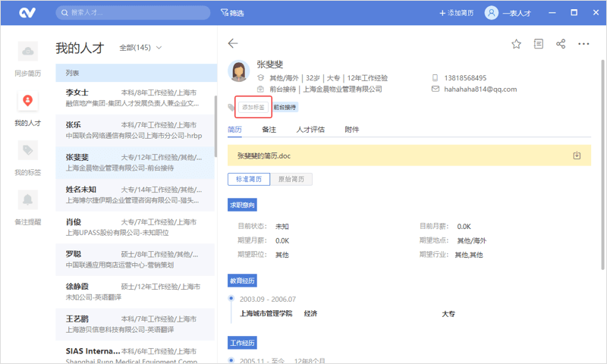Image resolution: width=607 pixels, height=364 pixels.
Task: Focus the talent search input field
Action: coord(133,13)
